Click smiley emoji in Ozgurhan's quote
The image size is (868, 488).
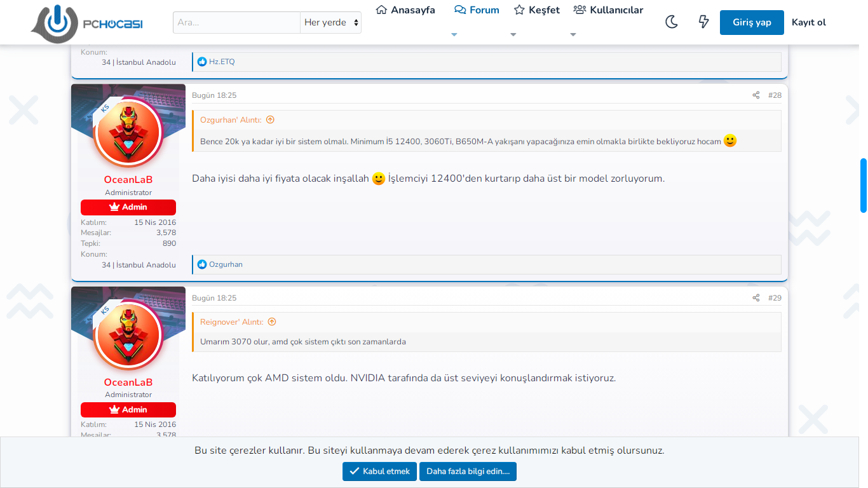tap(730, 141)
